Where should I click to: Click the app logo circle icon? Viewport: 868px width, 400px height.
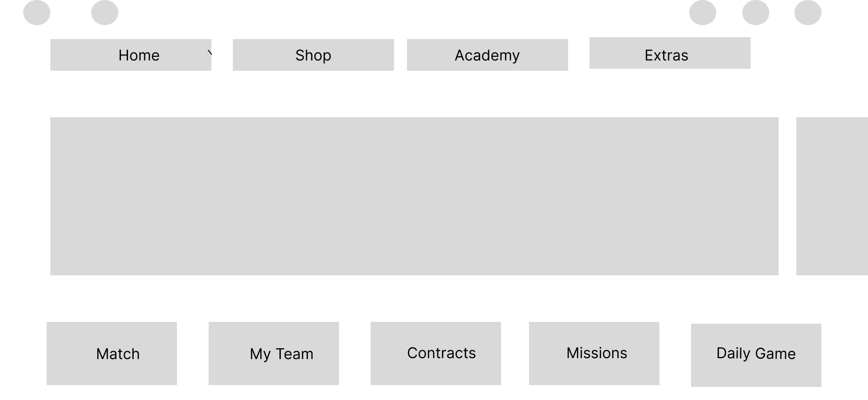point(36,13)
